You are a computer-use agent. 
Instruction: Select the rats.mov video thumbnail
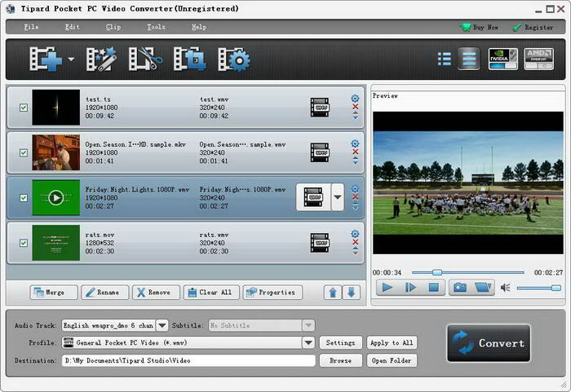click(x=55, y=243)
